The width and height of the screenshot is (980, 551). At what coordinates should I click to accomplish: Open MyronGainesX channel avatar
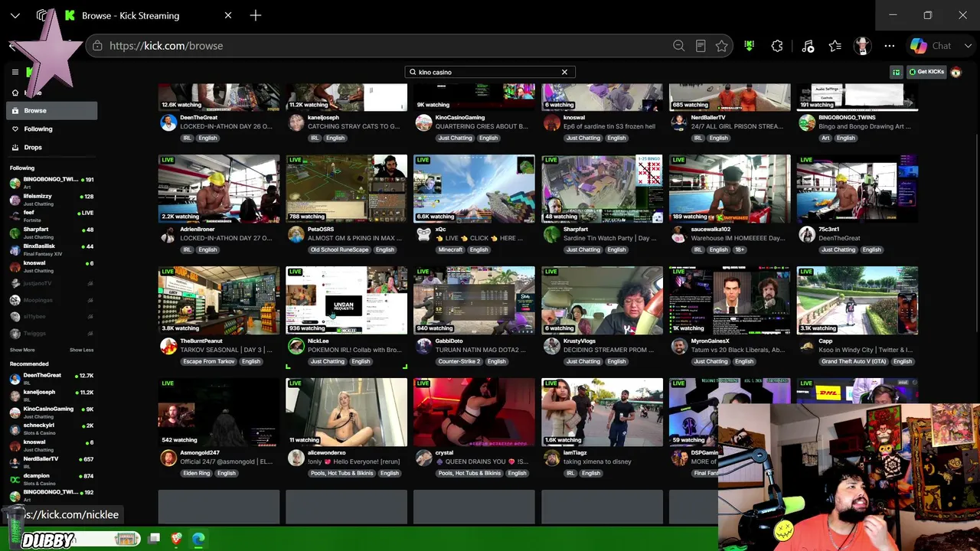point(679,347)
